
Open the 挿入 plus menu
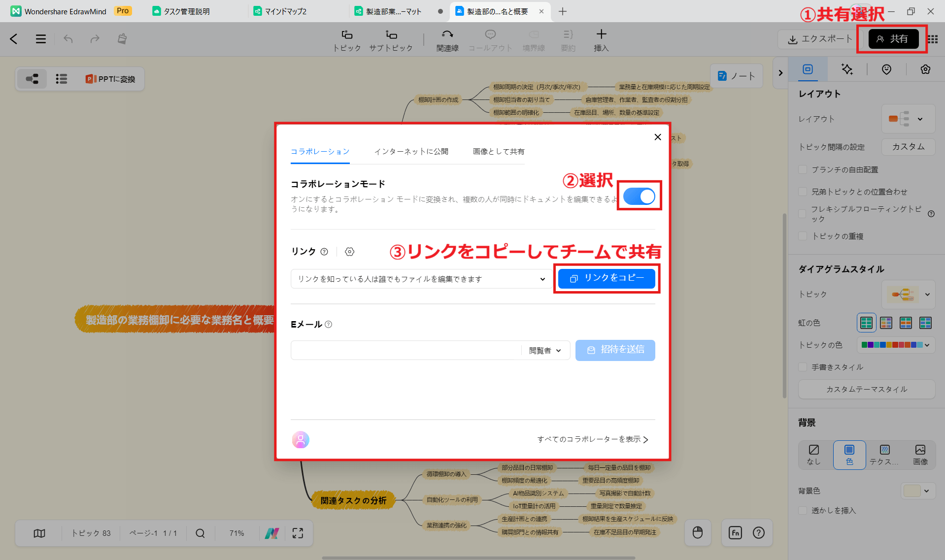tap(601, 40)
